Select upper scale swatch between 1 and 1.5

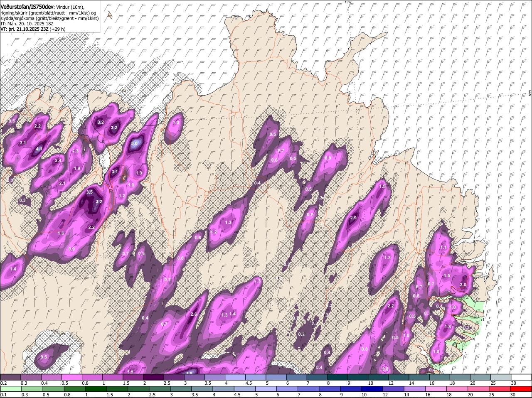(x=113, y=377)
